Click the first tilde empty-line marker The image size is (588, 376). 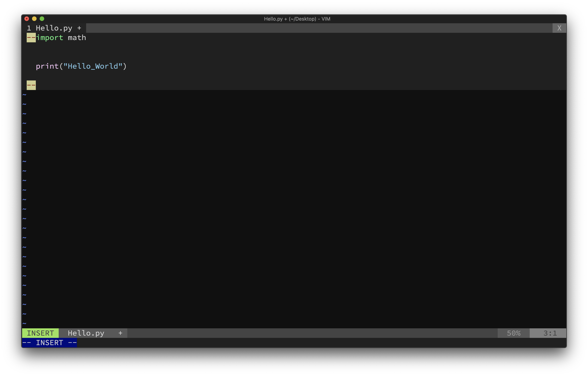tap(24, 95)
